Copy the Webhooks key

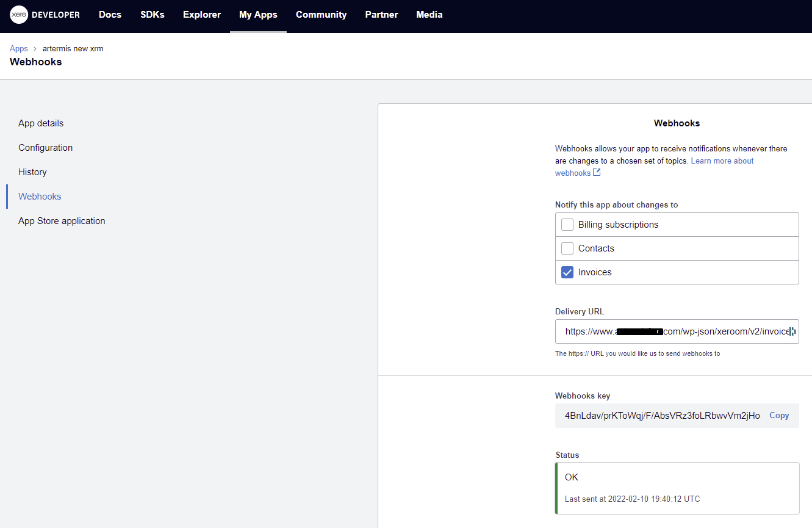coord(779,416)
